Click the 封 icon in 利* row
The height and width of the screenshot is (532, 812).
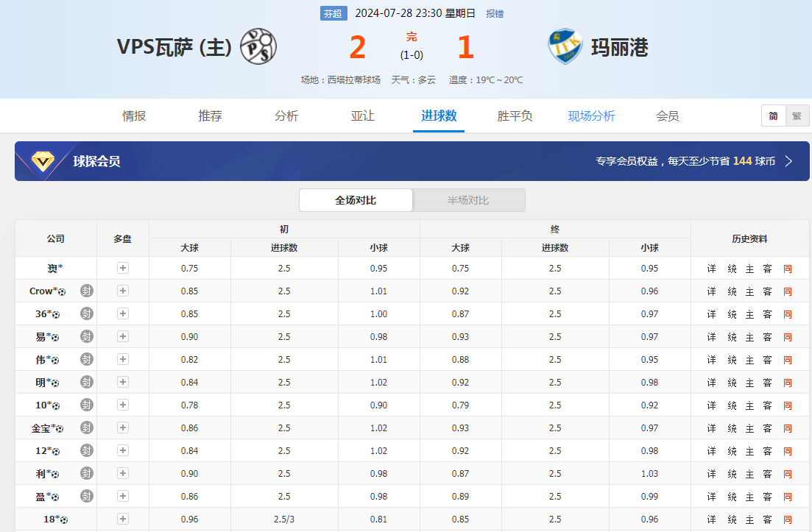click(x=87, y=473)
